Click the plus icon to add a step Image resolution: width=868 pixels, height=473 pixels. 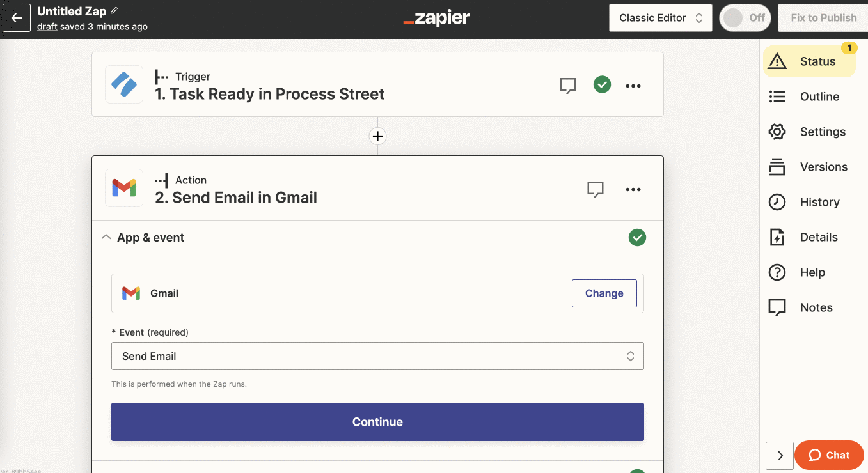pos(377,136)
